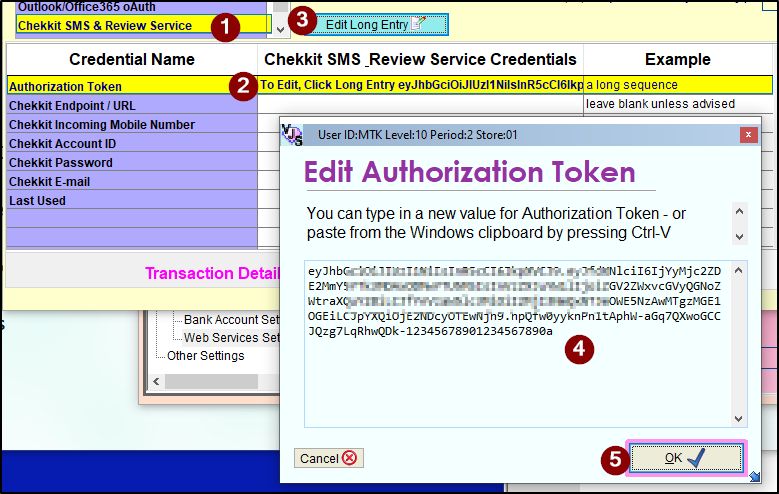
Task: Click the Chekkit Endpoint value cell
Action: click(x=420, y=104)
